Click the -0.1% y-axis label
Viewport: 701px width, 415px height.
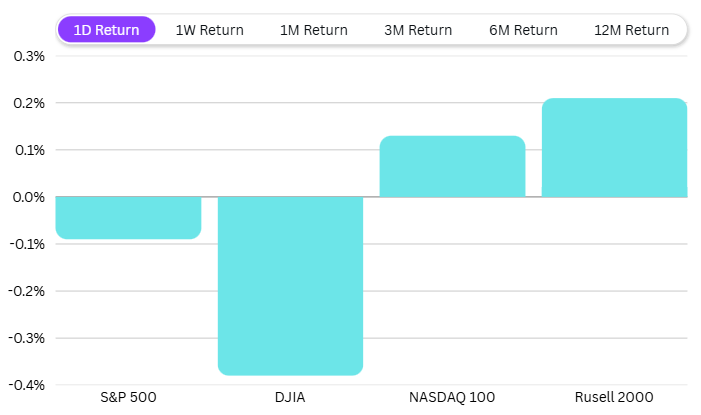[27, 244]
